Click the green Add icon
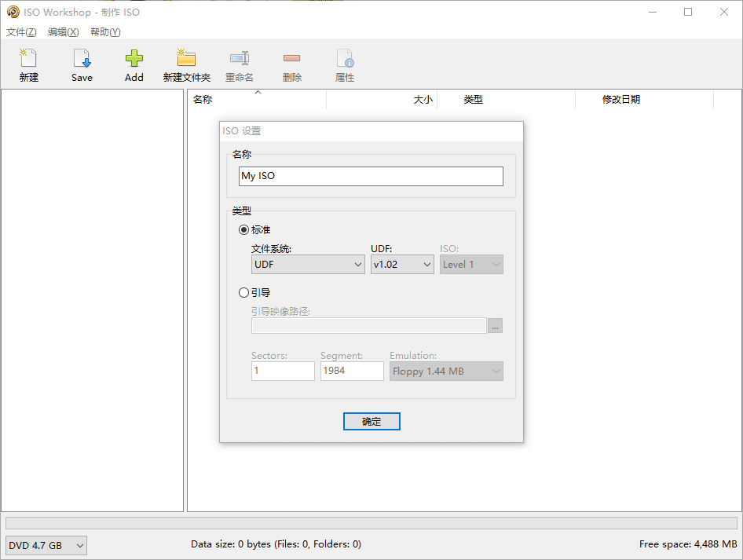This screenshot has height=560, width=743. 134,63
